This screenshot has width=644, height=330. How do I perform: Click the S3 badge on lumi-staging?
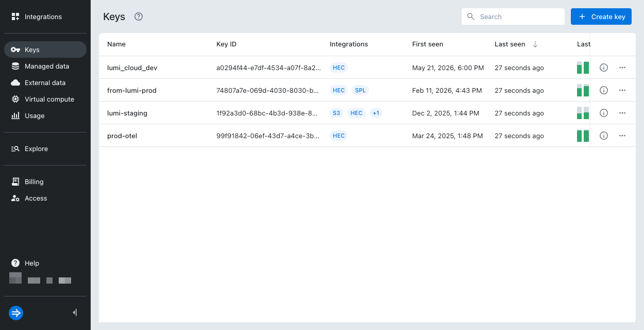[x=336, y=113]
